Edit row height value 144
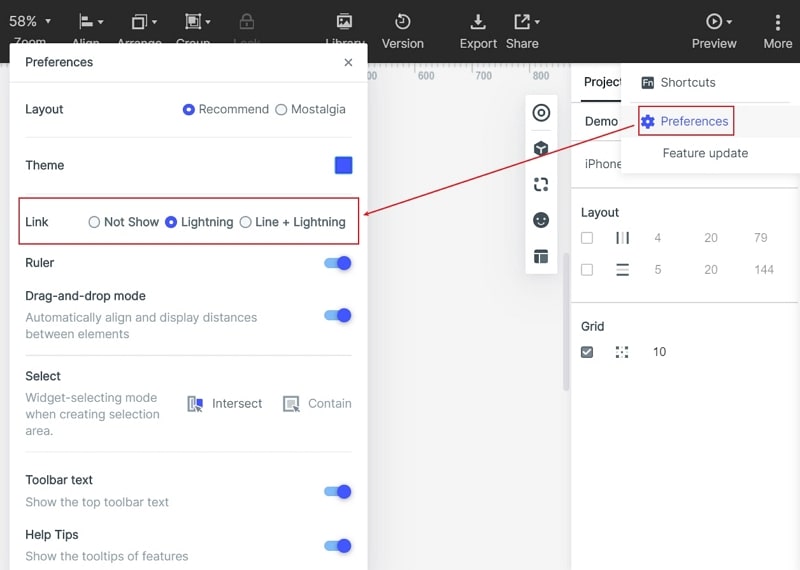 click(x=764, y=269)
